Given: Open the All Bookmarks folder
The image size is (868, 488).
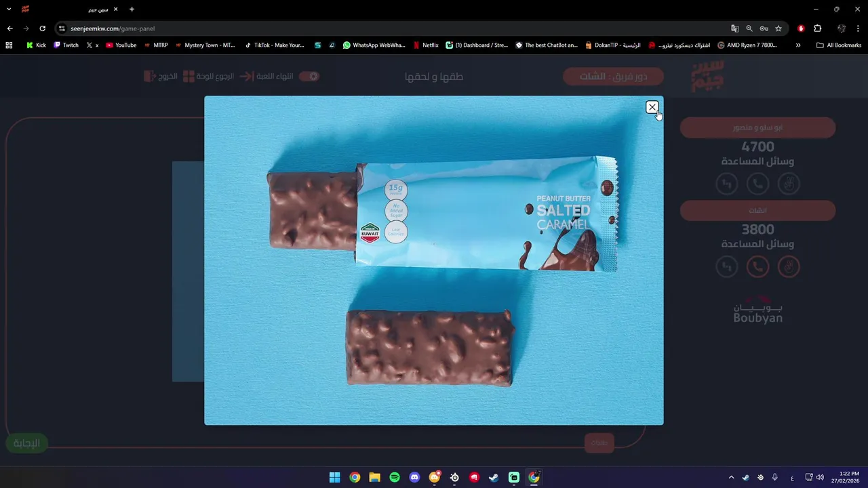Looking at the screenshot, I should pos(839,45).
